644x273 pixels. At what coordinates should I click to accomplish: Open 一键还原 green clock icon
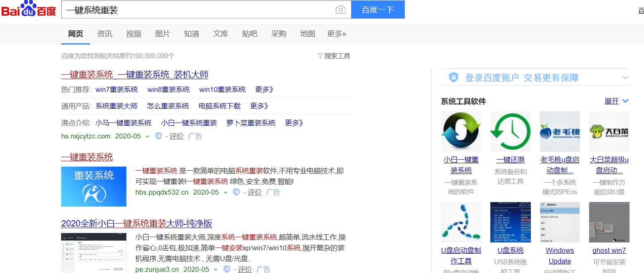[x=511, y=132]
